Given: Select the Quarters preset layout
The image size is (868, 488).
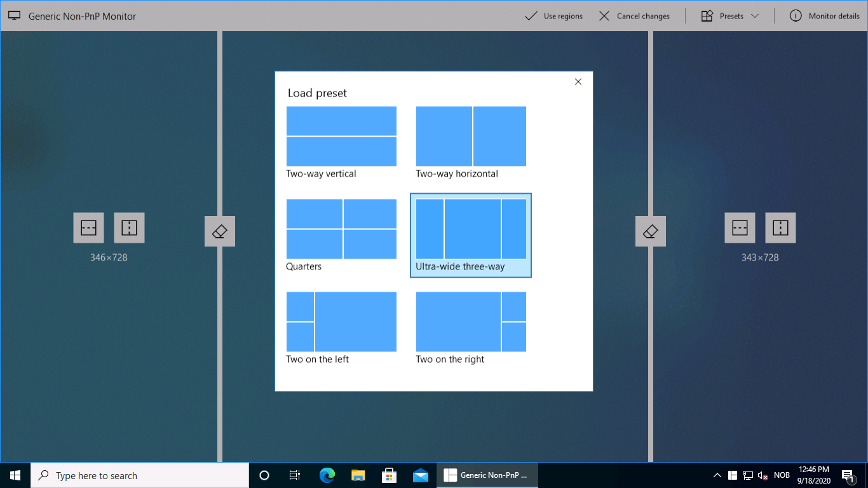Looking at the screenshot, I should 341,229.
